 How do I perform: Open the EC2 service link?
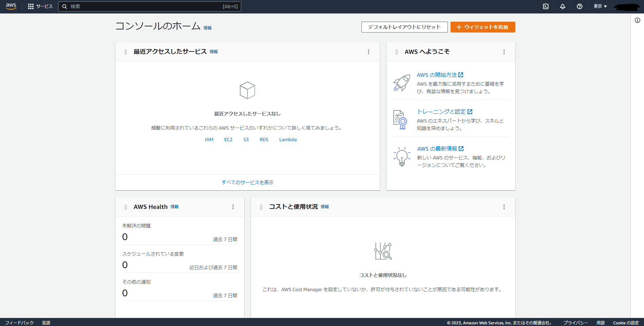tap(228, 139)
